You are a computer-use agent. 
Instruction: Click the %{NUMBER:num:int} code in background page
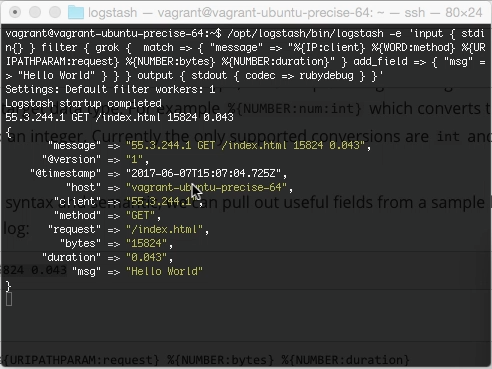294,109
